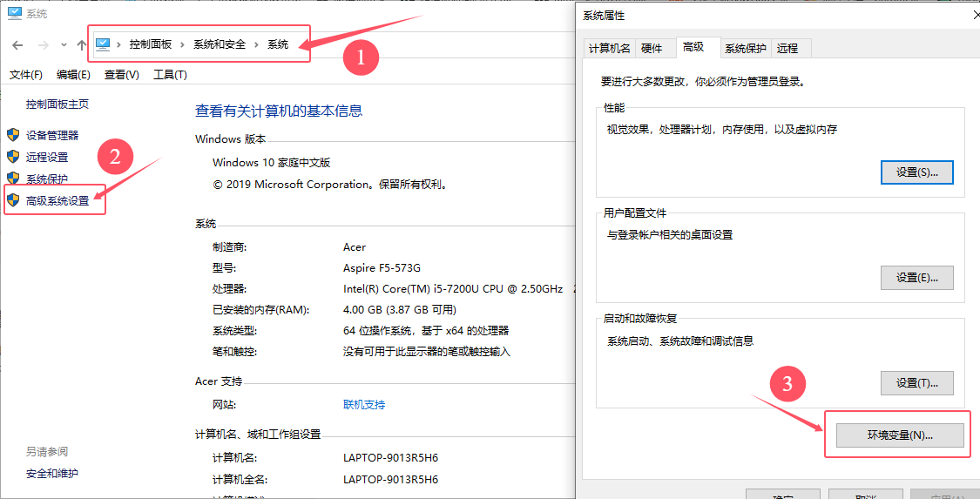
Task: Click shield icon beside 系统保护
Action: coord(13,178)
